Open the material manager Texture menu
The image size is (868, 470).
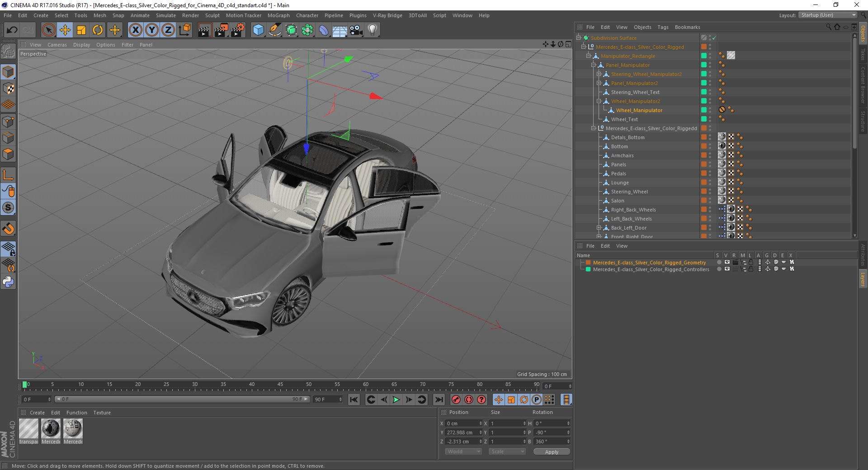102,413
